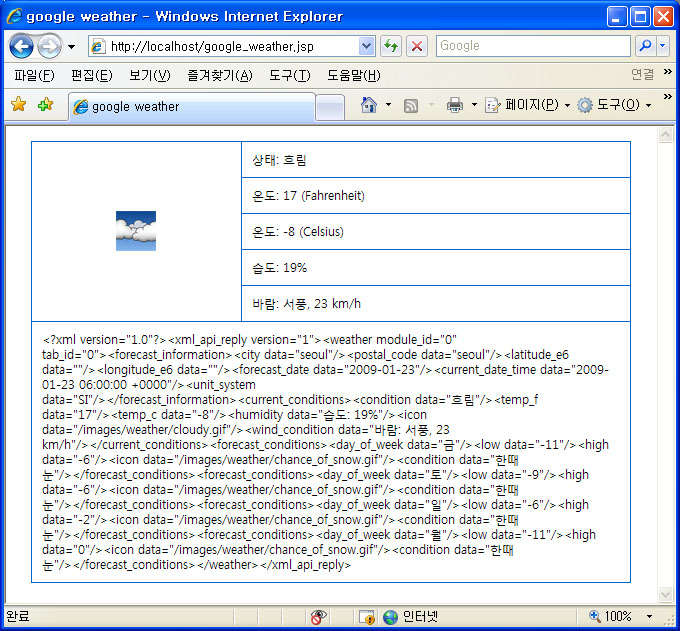Maximize the Internet Explorer window
Viewport: 680px width, 631px height.
(640, 17)
